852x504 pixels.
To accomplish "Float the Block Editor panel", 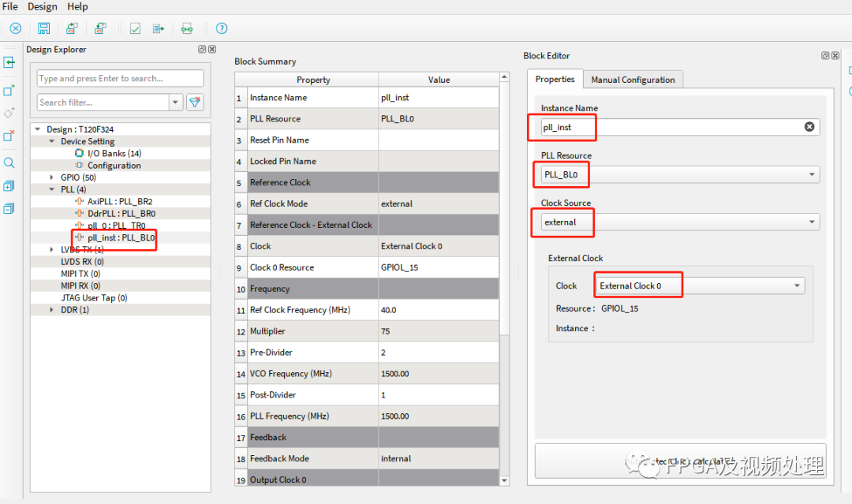I will tap(825, 55).
